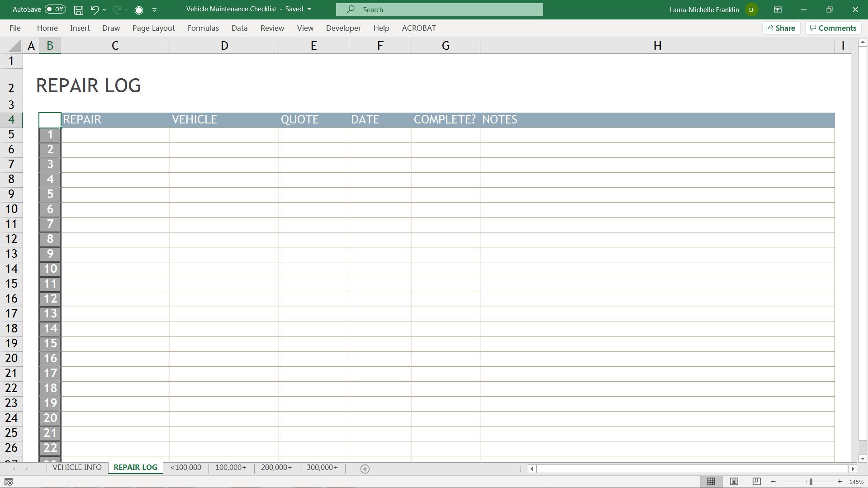Select cell B4's header checkbox area
Screen dimensions: 868x488
point(50,120)
